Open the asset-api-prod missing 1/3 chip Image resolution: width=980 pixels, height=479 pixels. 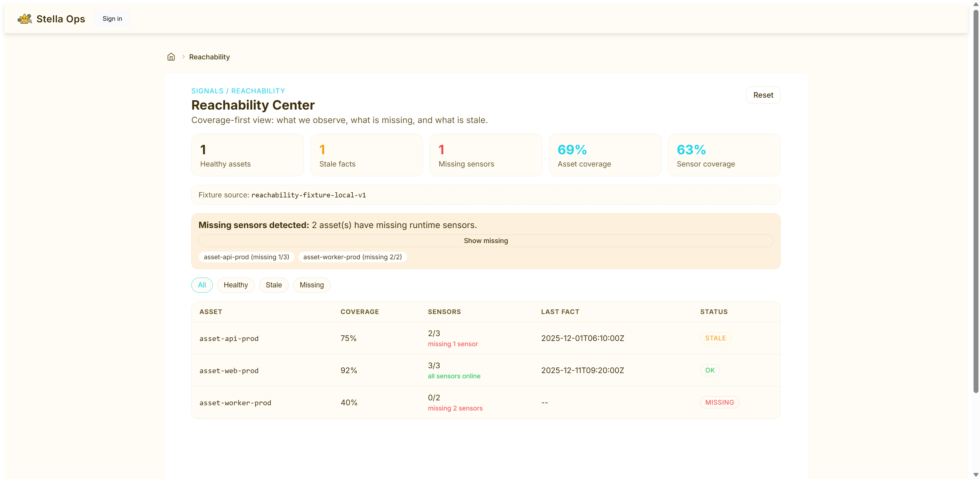pyautogui.click(x=246, y=257)
